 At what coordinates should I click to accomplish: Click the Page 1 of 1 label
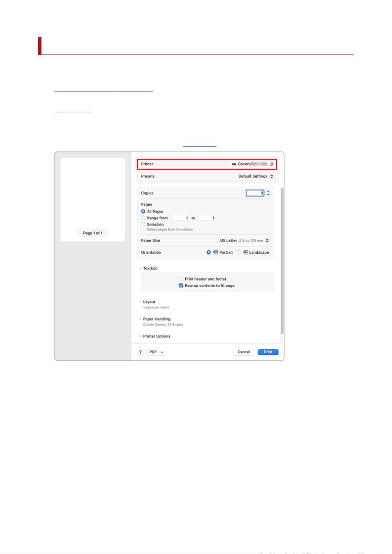(x=93, y=233)
